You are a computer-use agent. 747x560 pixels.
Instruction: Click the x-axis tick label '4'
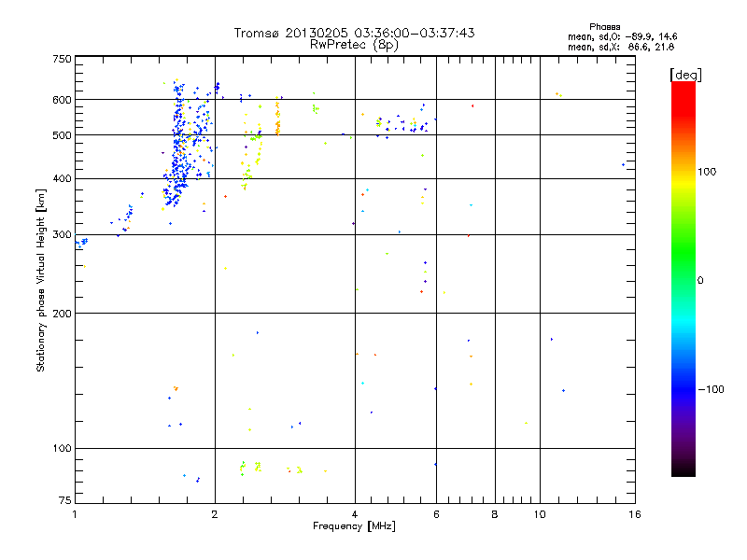click(355, 514)
